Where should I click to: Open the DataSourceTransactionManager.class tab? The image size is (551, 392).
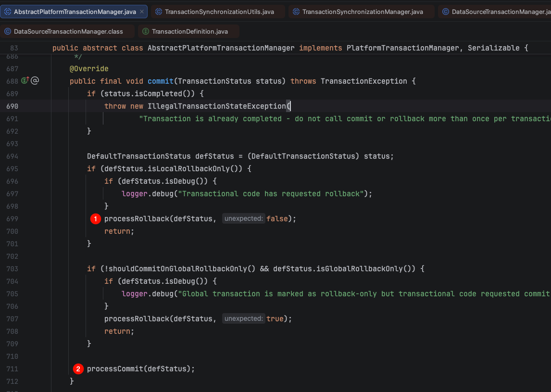pos(67,31)
